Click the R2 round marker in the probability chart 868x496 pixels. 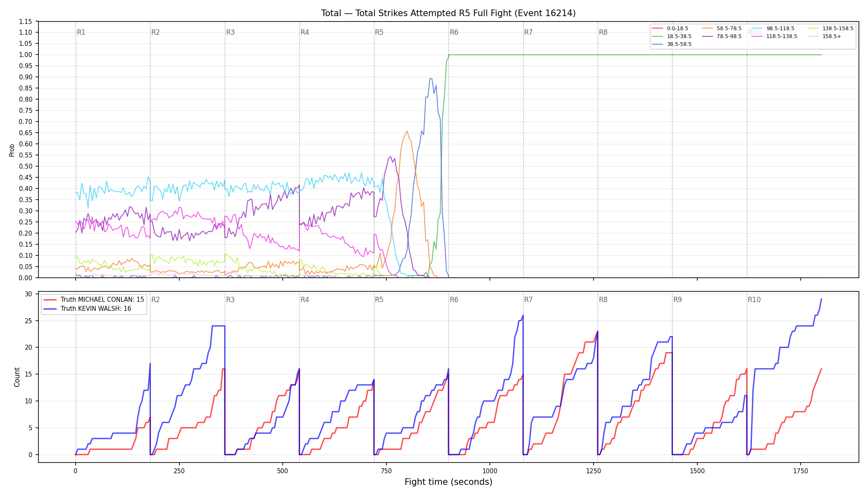pos(155,32)
